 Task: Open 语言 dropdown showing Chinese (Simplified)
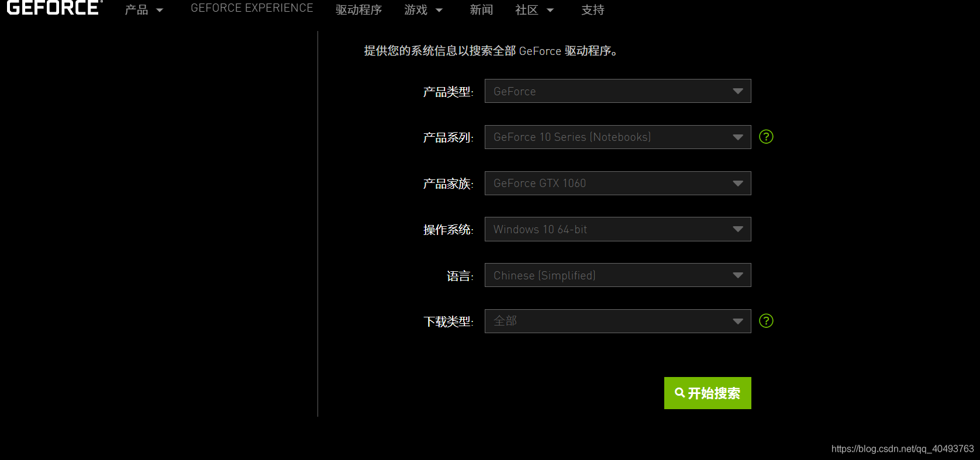click(617, 275)
